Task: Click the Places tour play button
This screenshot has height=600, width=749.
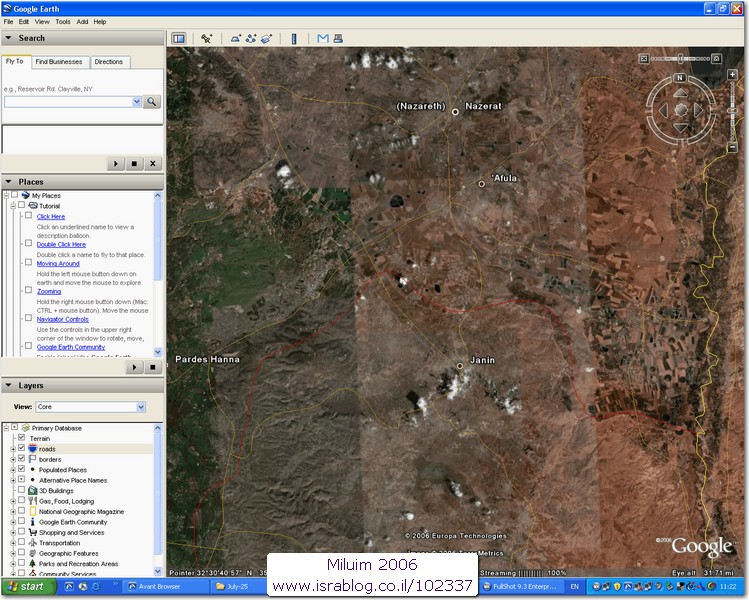Action: point(134,367)
